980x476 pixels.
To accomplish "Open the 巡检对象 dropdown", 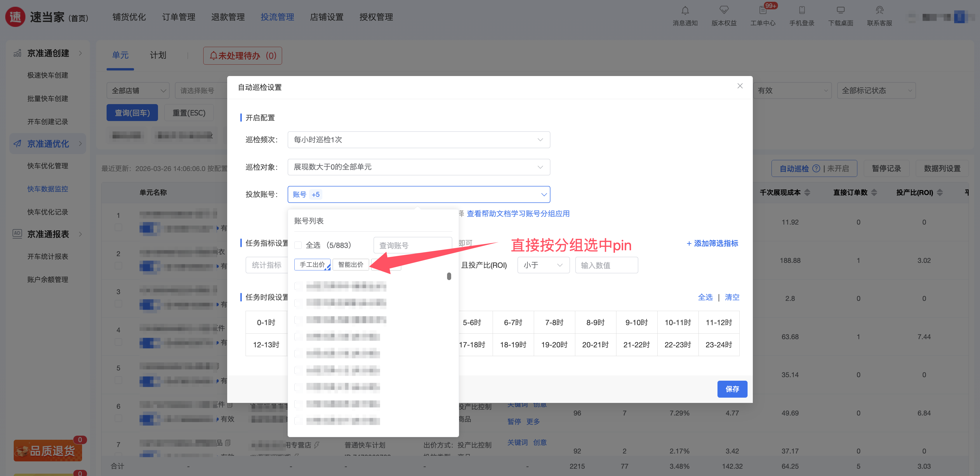I will [418, 167].
